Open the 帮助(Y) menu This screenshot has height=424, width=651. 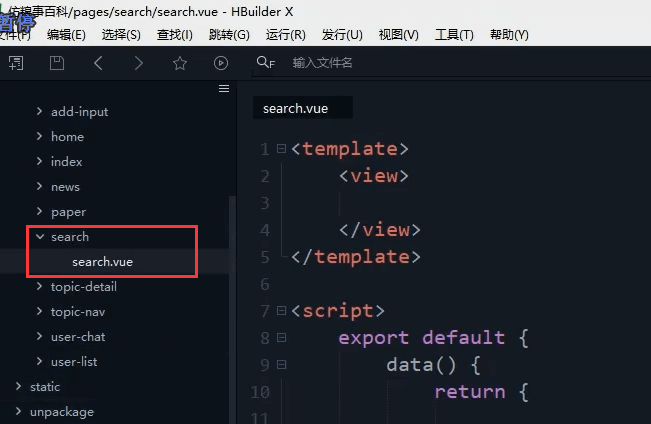[x=509, y=34]
